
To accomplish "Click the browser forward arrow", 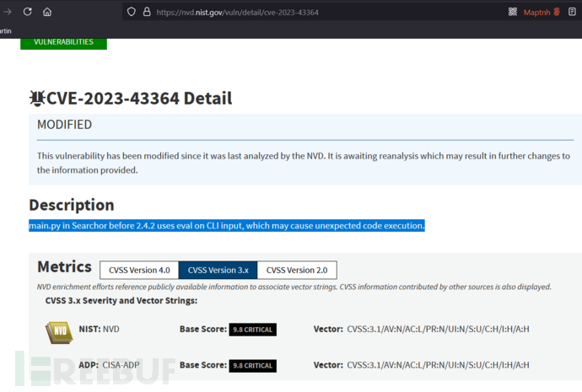I will [7, 12].
